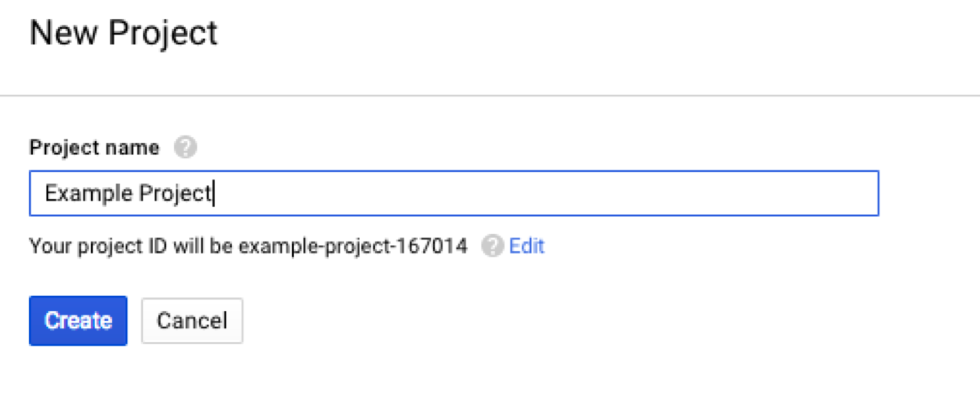Create the Example Project
Viewport: 980px width, 402px height.
click(x=78, y=320)
